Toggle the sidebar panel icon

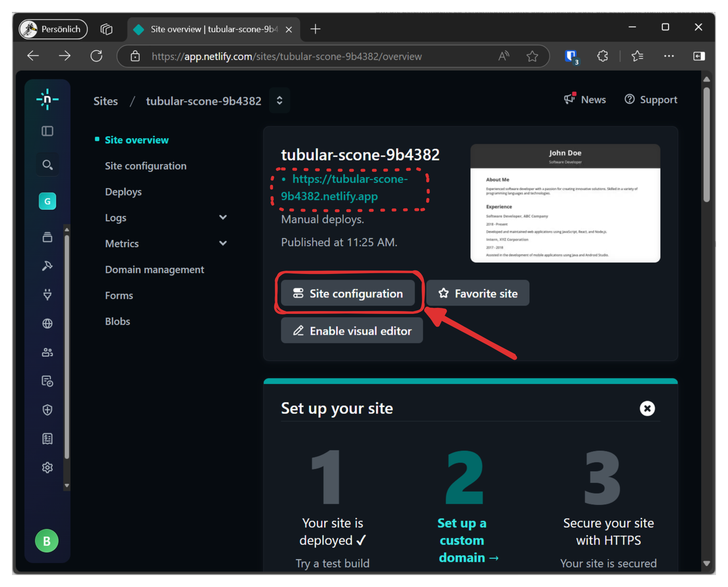(47, 131)
